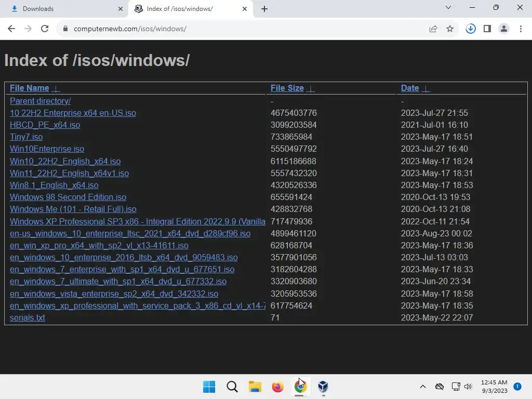Viewport: 532px width, 399px height.
Task: Reload the current page
Action: tap(45, 29)
